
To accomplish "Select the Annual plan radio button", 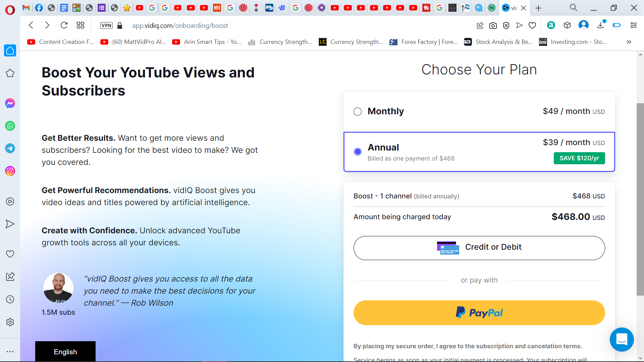I will tap(358, 152).
